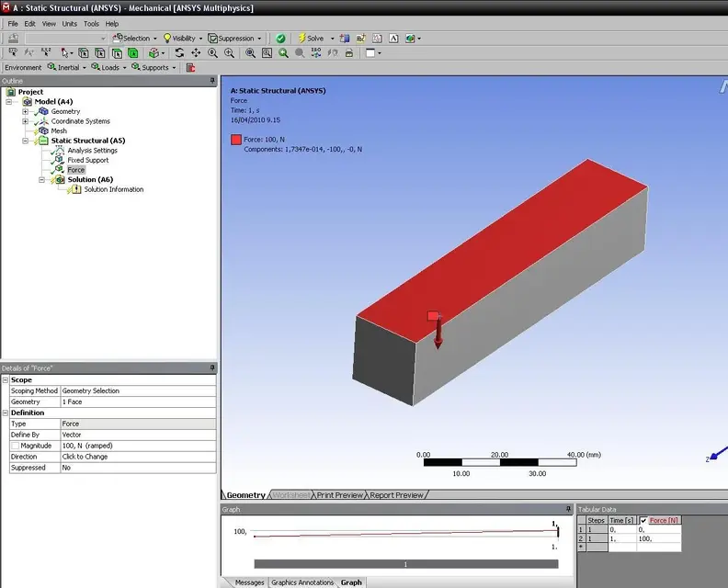The image size is (728, 588).
Task: Select the Body selection filter
Action: pos(133,53)
